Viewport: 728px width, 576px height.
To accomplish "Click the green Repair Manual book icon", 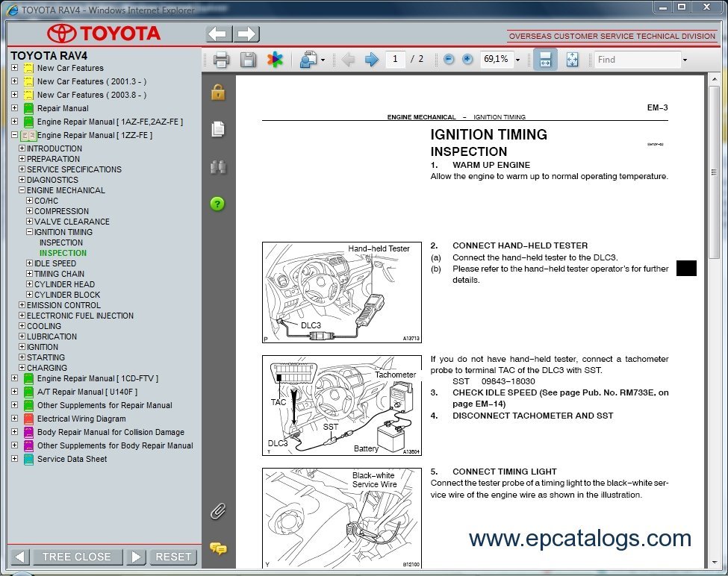I will click(x=28, y=108).
